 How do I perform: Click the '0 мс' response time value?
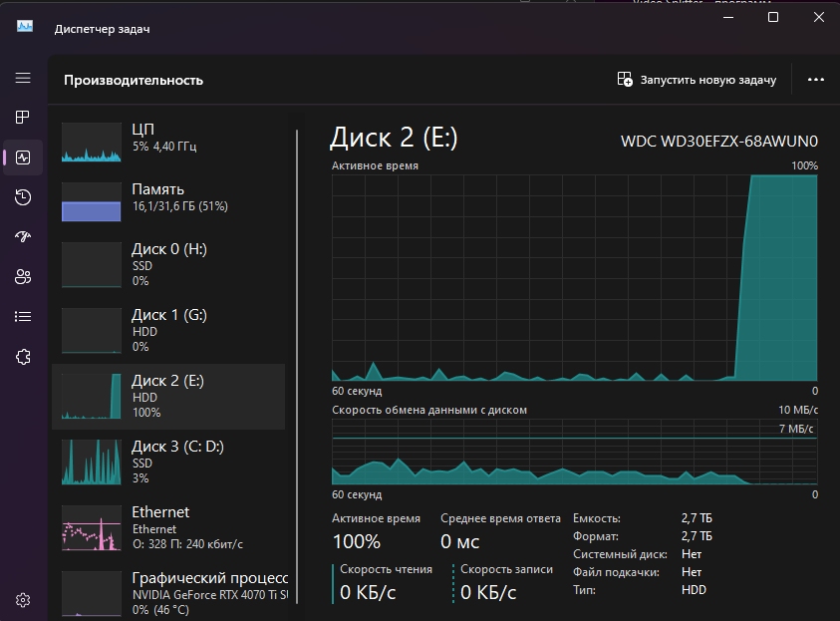tap(459, 541)
